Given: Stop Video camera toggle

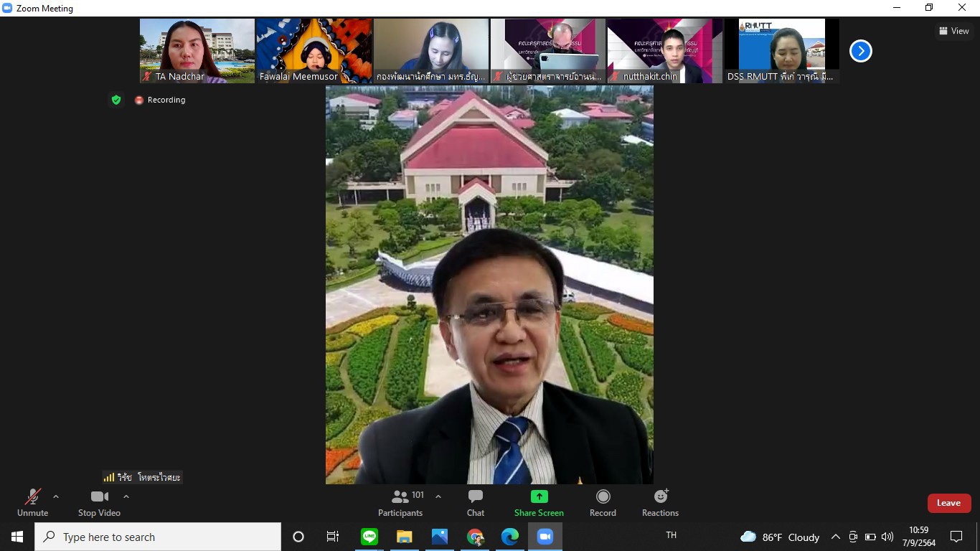Looking at the screenshot, I should (99, 501).
